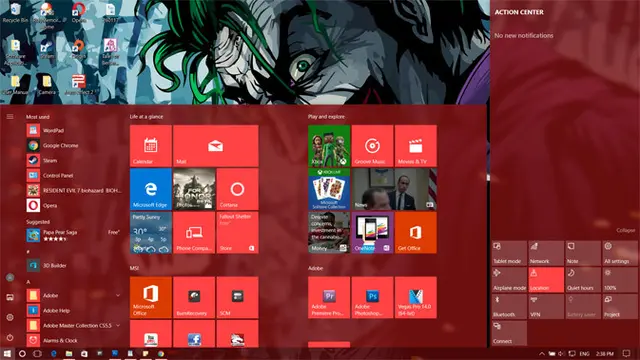
Task: Toggle Quiet hours quick action
Action: [x=583, y=280]
